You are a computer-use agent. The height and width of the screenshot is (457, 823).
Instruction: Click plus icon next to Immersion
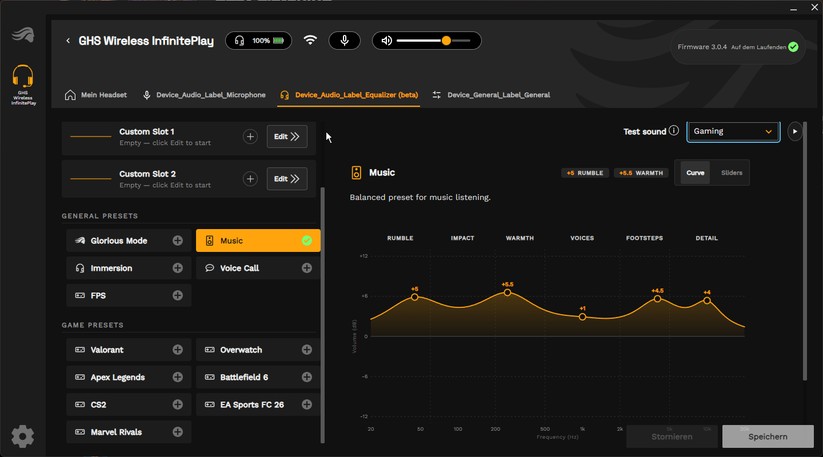tap(178, 268)
